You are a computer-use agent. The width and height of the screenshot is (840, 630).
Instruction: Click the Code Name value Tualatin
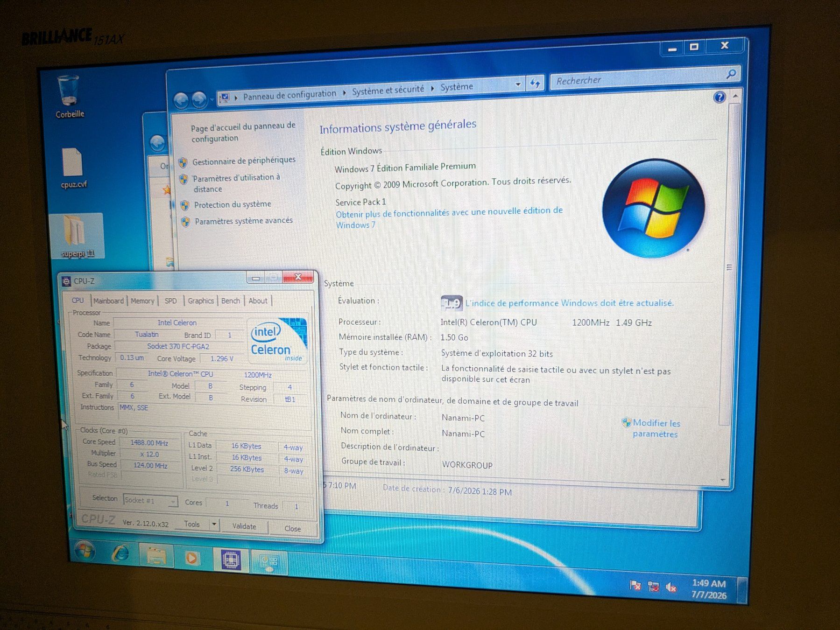(147, 335)
